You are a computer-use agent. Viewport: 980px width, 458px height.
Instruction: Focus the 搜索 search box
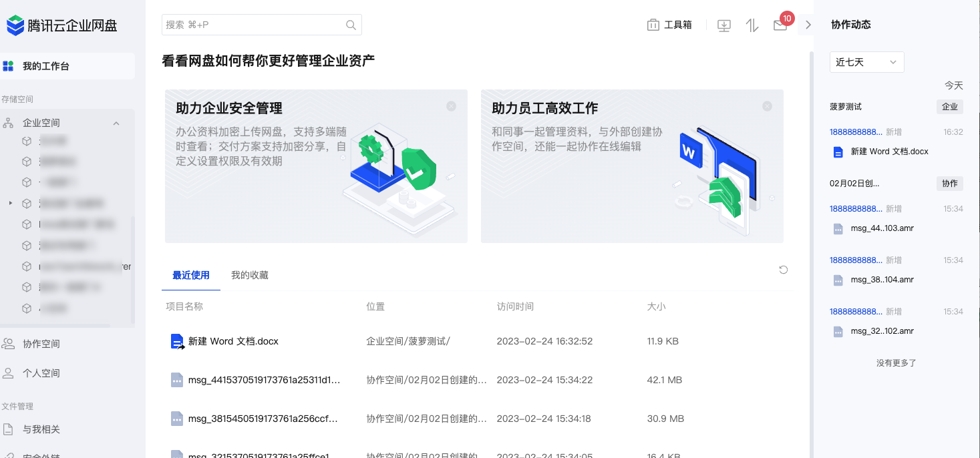click(262, 25)
